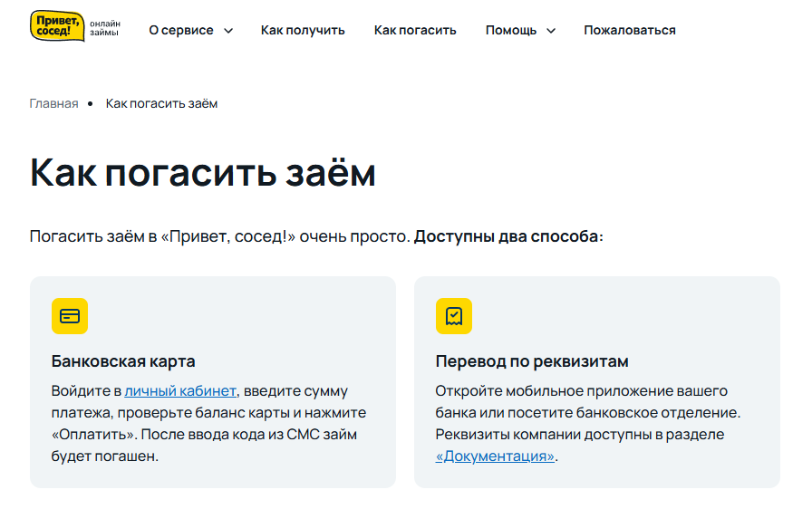Image resolution: width=812 pixels, height=509 pixels.
Task: Expand the «О сервисе» chevron arrow
Action: [x=228, y=31]
